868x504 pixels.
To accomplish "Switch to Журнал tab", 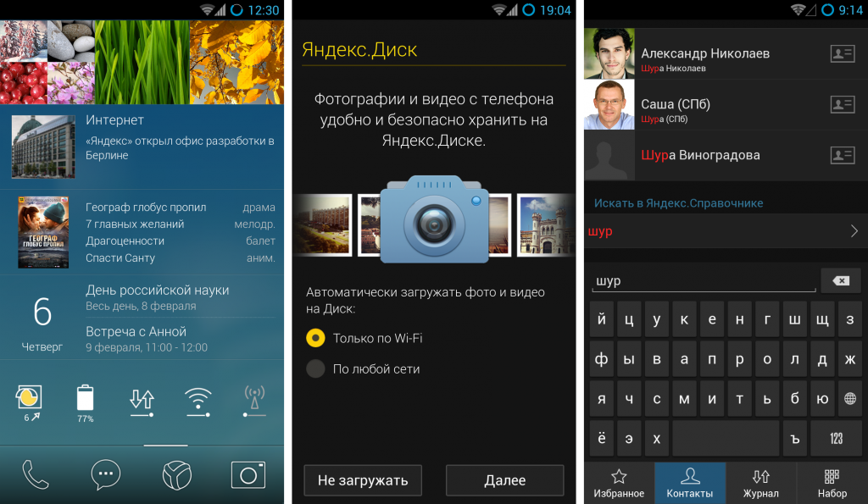I will click(761, 483).
